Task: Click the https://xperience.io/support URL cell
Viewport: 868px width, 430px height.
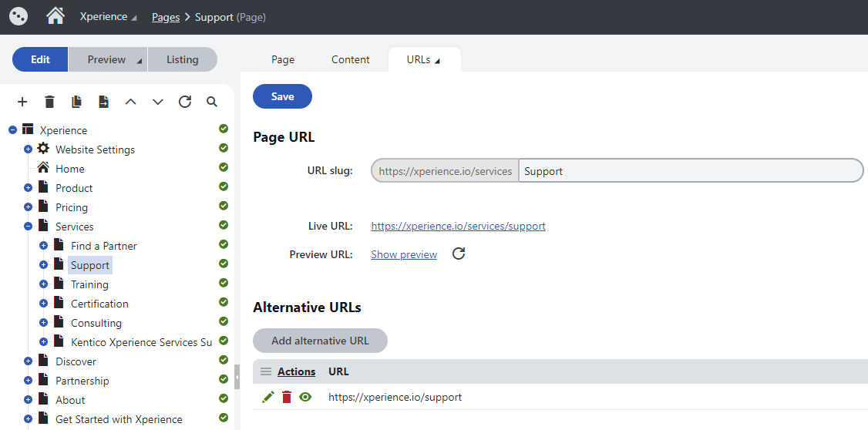Action: pos(395,398)
